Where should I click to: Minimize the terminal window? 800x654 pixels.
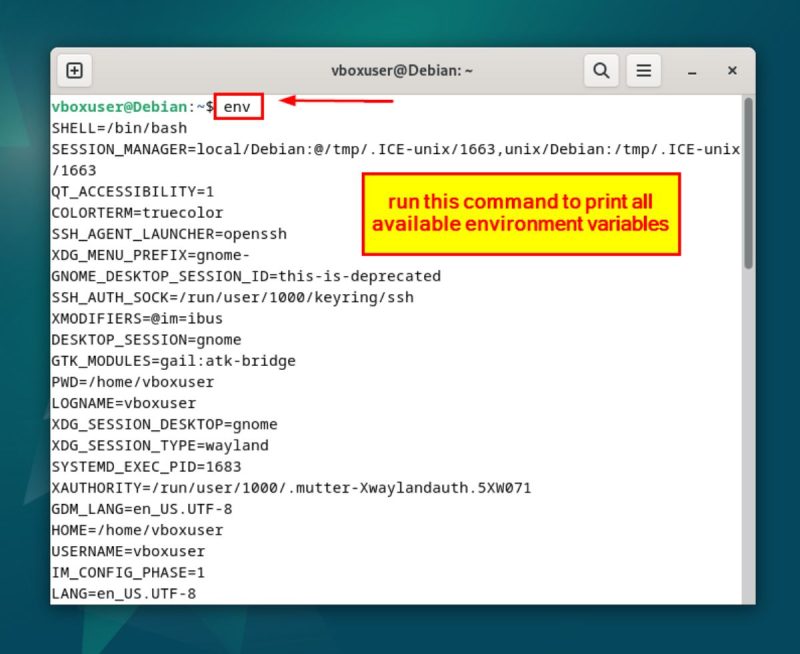tap(690, 71)
